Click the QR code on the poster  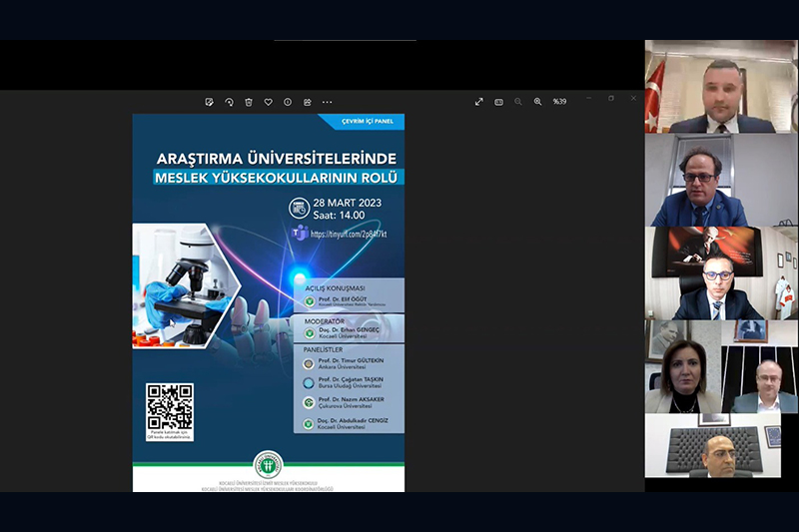pos(169,406)
